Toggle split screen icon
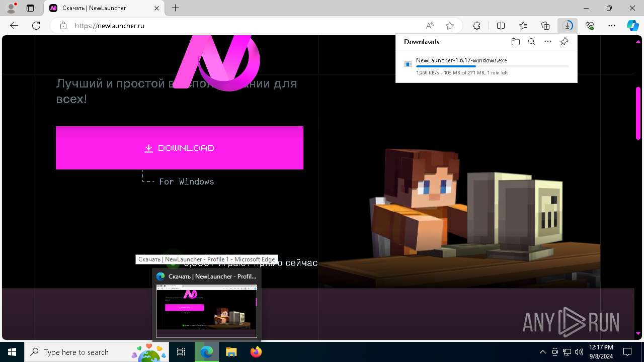This screenshot has width=644, height=362. (x=501, y=26)
